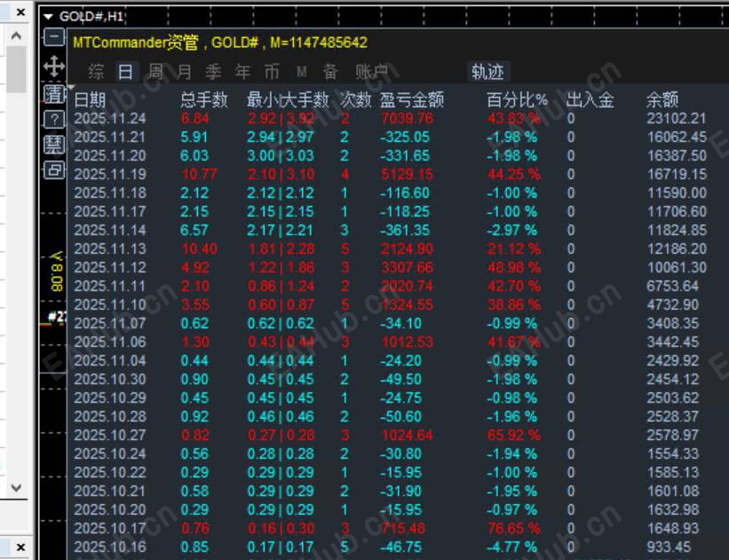Switch to the 季 quarterly tab
729x560 pixels.
point(213,72)
